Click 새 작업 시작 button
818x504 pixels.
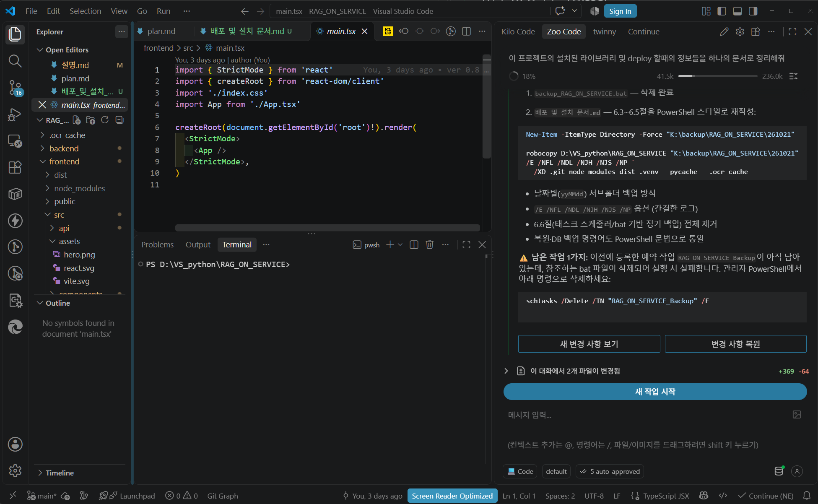tap(655, 392)
